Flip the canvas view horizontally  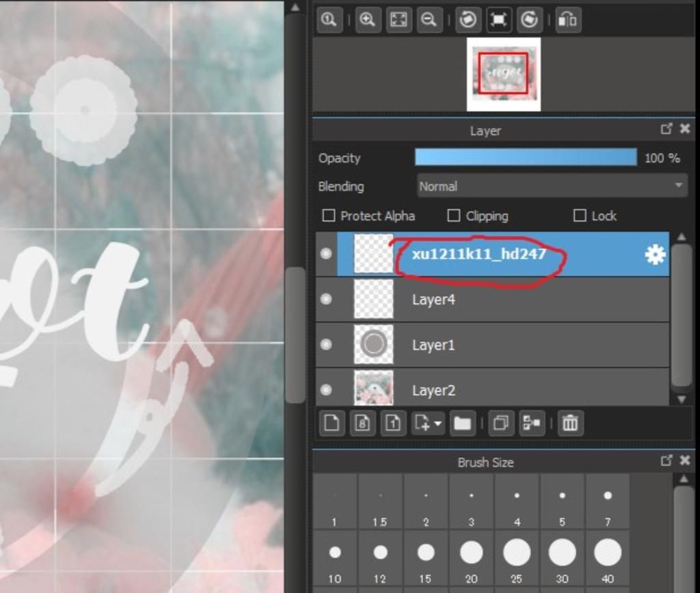click(x=568, y=20)
